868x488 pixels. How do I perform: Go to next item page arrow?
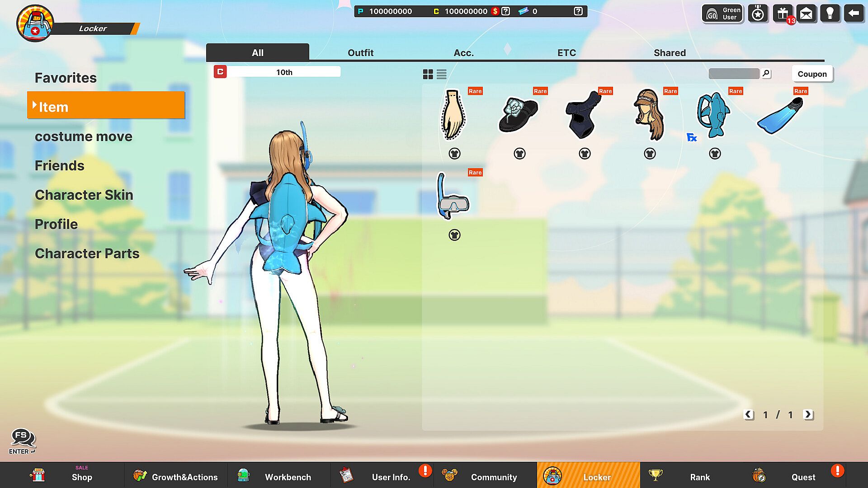(x=808, y=414)
